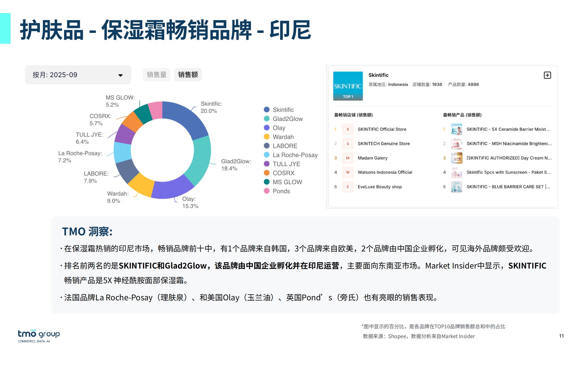
Task: Toggle Skintific legend item in chart
Action: 283,110
